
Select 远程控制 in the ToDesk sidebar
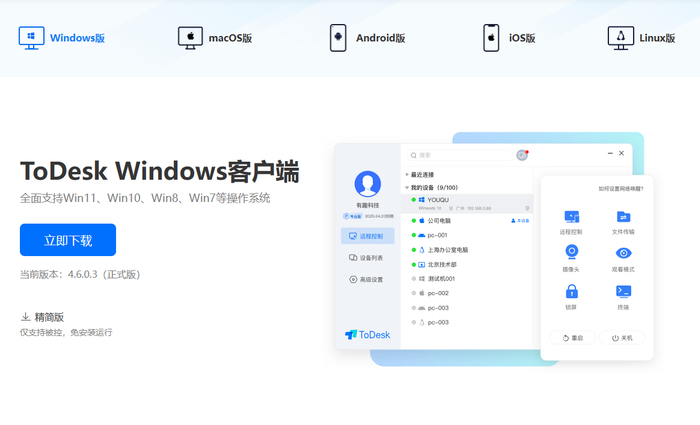[367, 236]
